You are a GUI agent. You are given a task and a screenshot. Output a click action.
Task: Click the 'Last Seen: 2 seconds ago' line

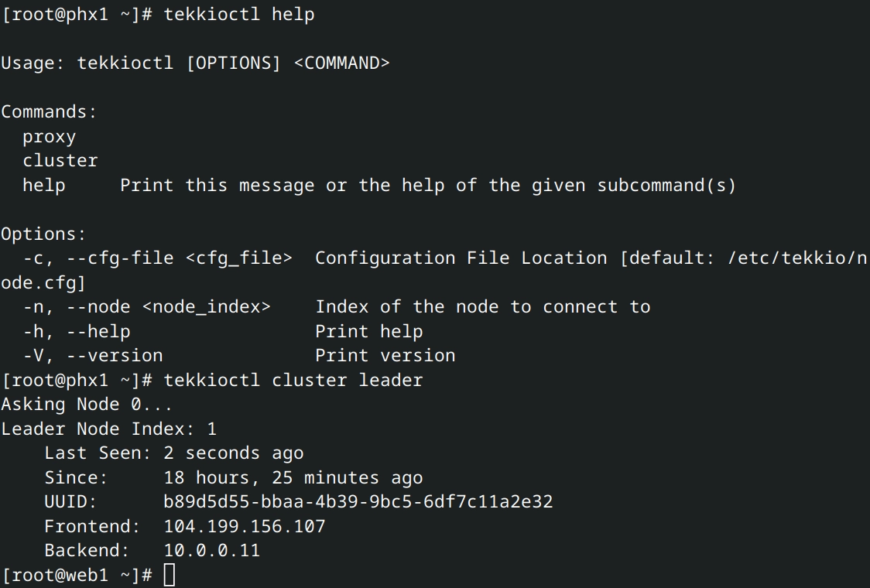click(173, 453)
